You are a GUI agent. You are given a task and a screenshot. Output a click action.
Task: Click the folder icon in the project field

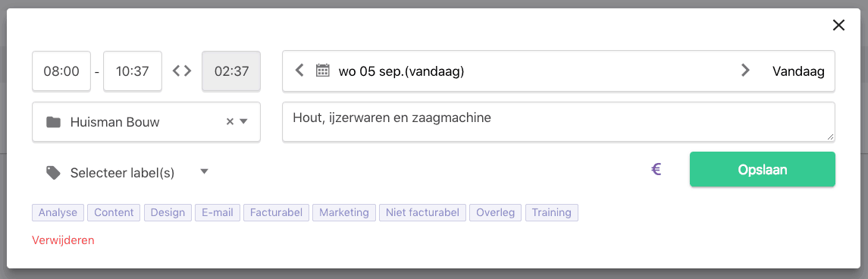53,122
